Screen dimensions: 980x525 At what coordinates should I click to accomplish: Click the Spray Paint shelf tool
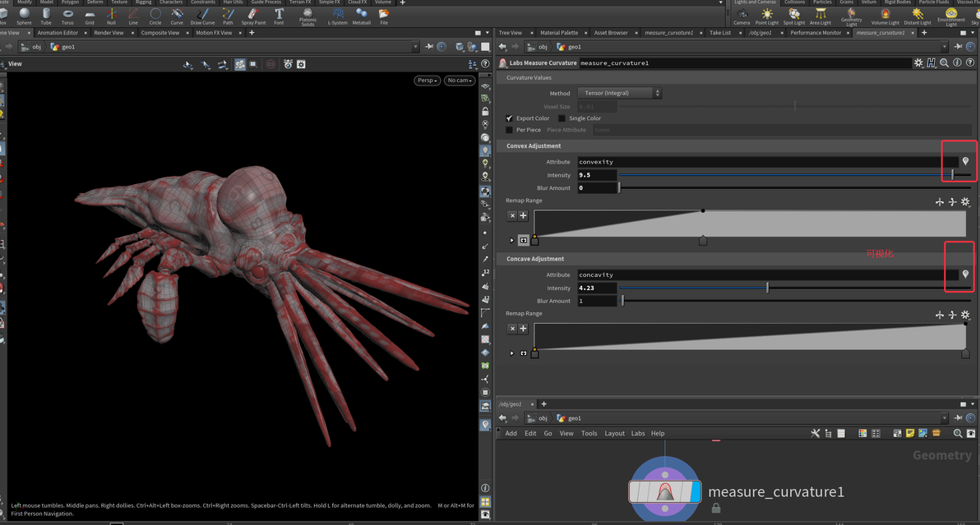point(253,15)
